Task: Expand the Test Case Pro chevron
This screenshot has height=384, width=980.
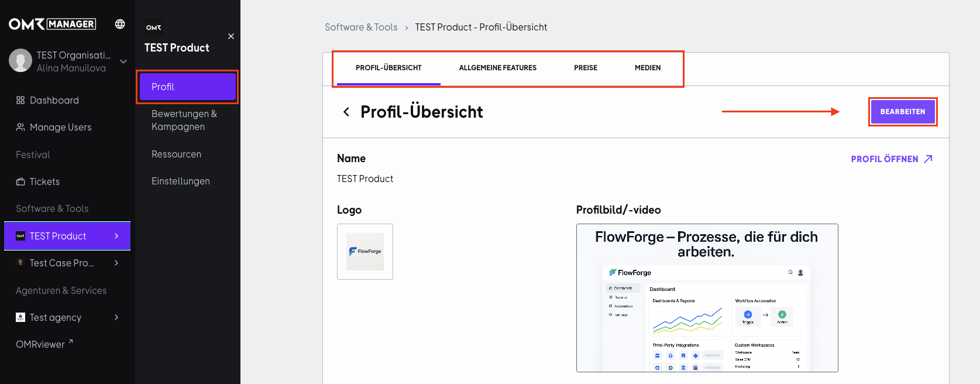Action: coord(116,263)
